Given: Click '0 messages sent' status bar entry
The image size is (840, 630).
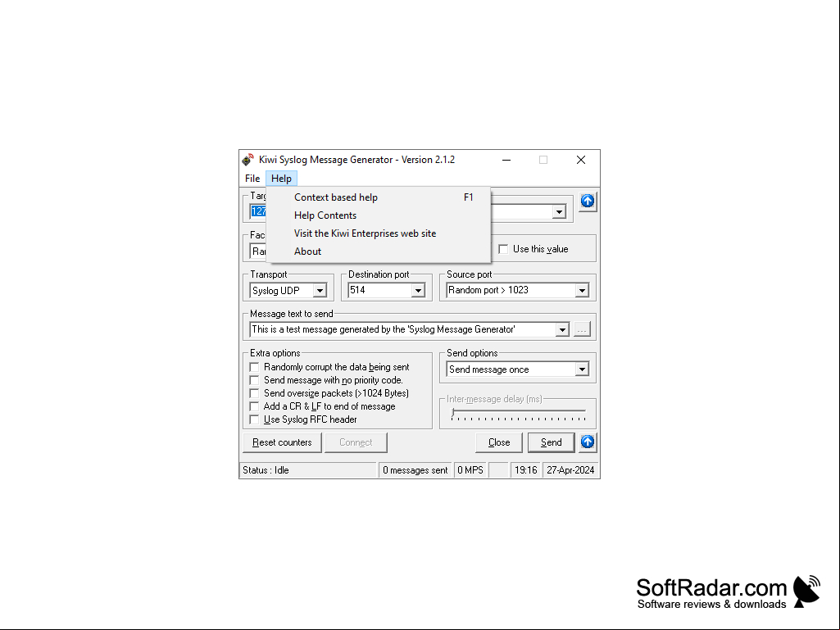Looking at the screenshot, I should tap(415, 470).
